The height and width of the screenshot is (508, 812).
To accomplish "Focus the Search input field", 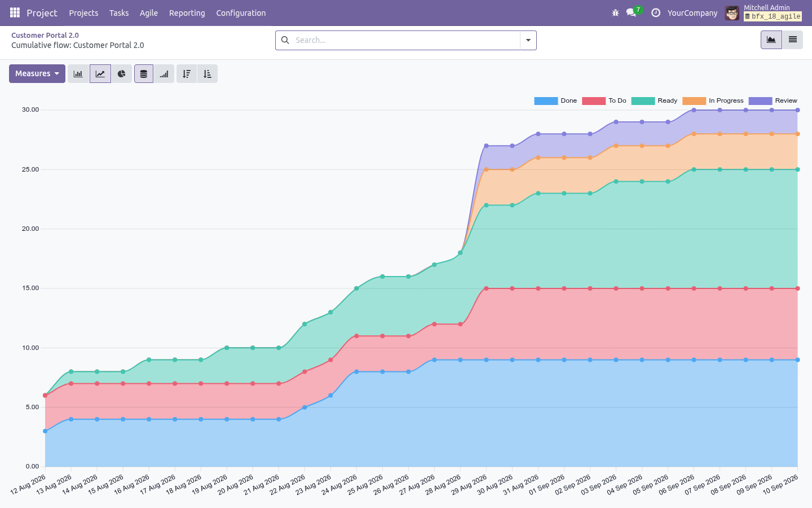I will 406,40.
